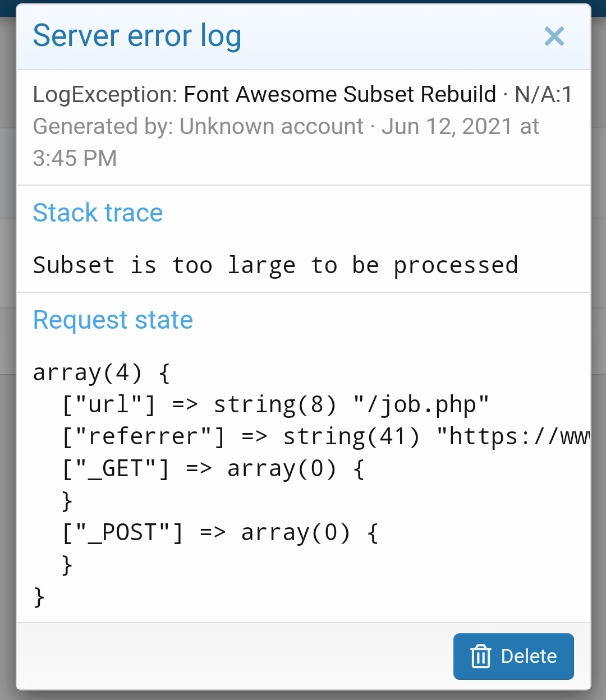Click the trash can icon
The width and height of the screenshot is (606, 700).
pyautogui.click(x=480, y=656)
